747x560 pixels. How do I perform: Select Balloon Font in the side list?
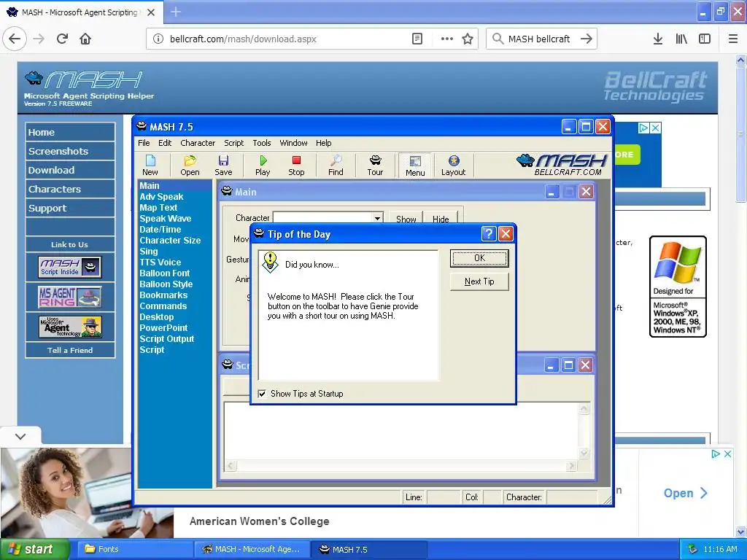pyautogui.click(x=164, y=273)
